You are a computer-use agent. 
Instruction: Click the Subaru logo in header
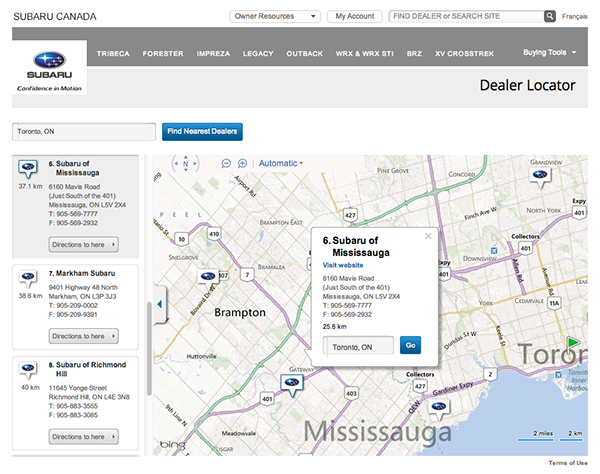click(49, 67)
